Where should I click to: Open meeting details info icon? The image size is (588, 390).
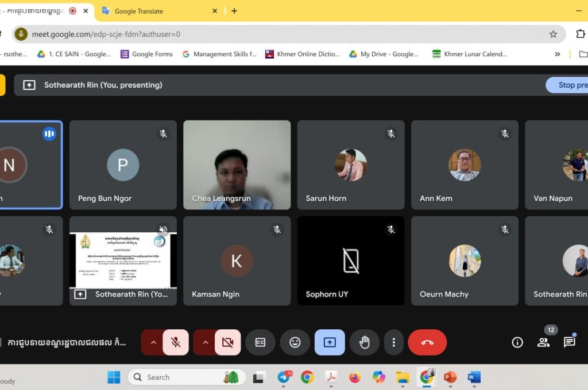click(x=517, y=342)
